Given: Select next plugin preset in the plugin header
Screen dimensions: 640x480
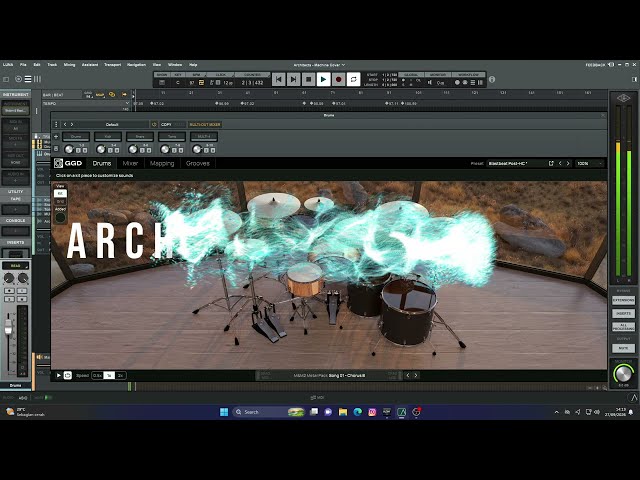Looking at the screenshot, I should click(x=72, y=124).
